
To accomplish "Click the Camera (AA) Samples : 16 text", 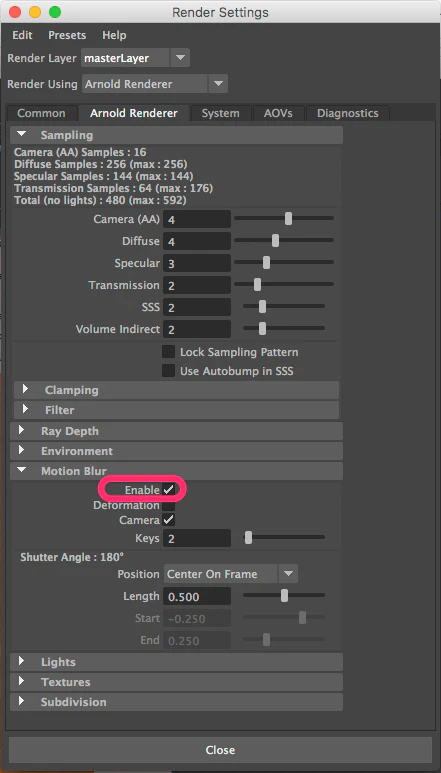I will [80, 152].
